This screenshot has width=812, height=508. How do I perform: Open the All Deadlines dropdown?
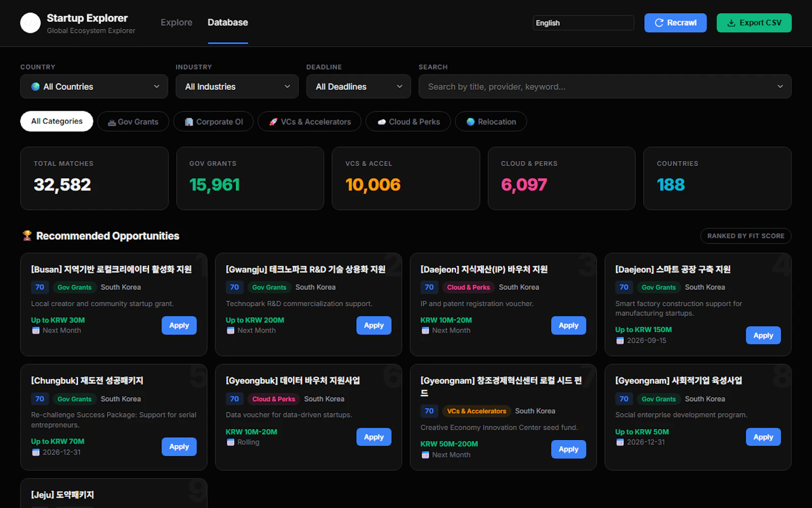click(358, 86)
